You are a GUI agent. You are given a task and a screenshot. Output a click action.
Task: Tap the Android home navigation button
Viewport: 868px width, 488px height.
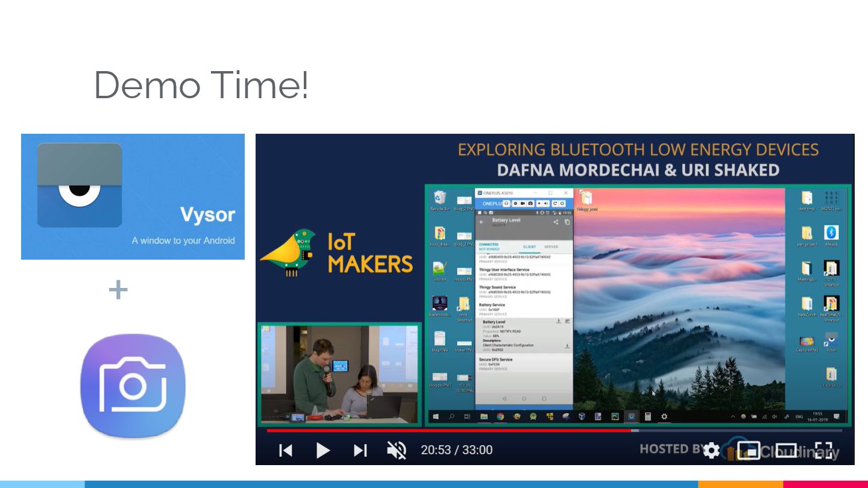click(524, 399)
